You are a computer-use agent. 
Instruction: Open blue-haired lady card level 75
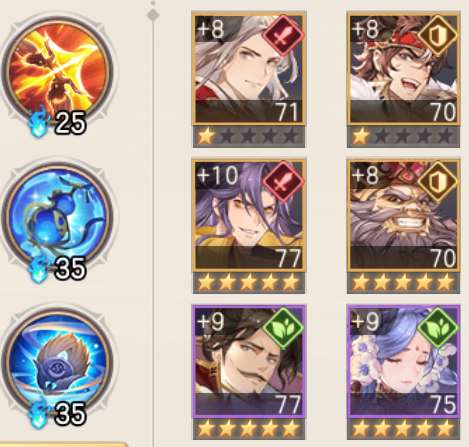click(x=404, y=361)
